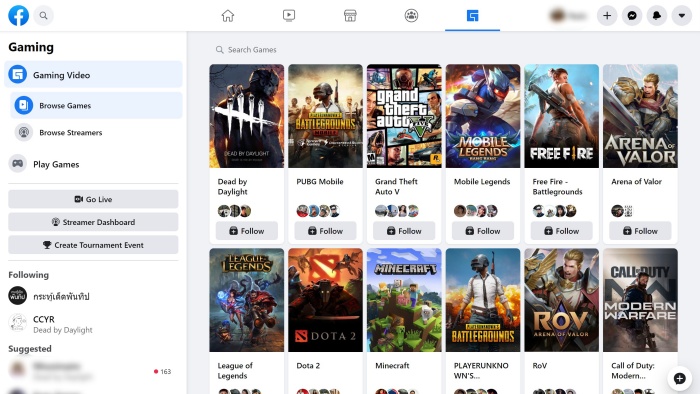Click follower avatars under Arena of Valor

point(622,211)
